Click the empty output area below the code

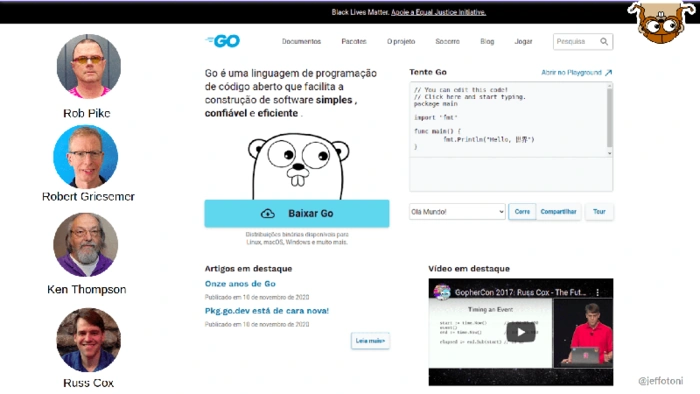[x=511, y=174]
